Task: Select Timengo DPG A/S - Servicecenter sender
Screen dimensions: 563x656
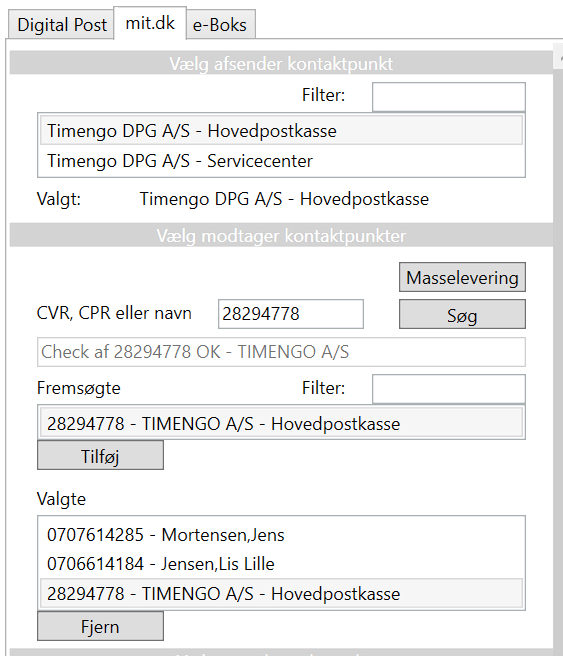Action: tap(281, 161)
